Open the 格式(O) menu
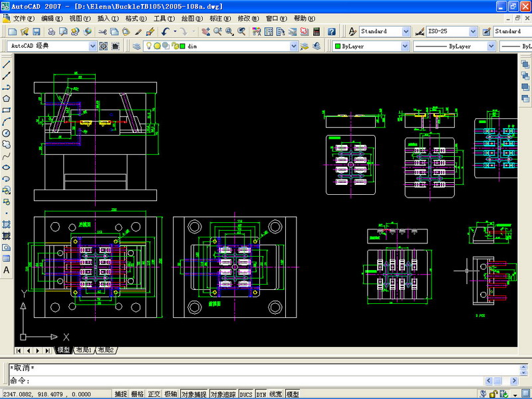The image size is (532, 399). pyautogui.click(x=136, y=18)
